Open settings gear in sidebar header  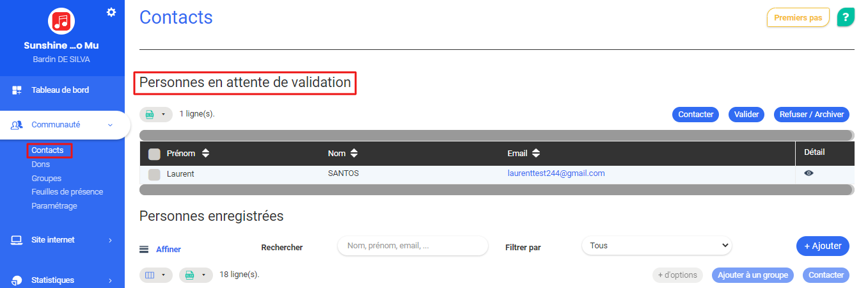(111, 12)
